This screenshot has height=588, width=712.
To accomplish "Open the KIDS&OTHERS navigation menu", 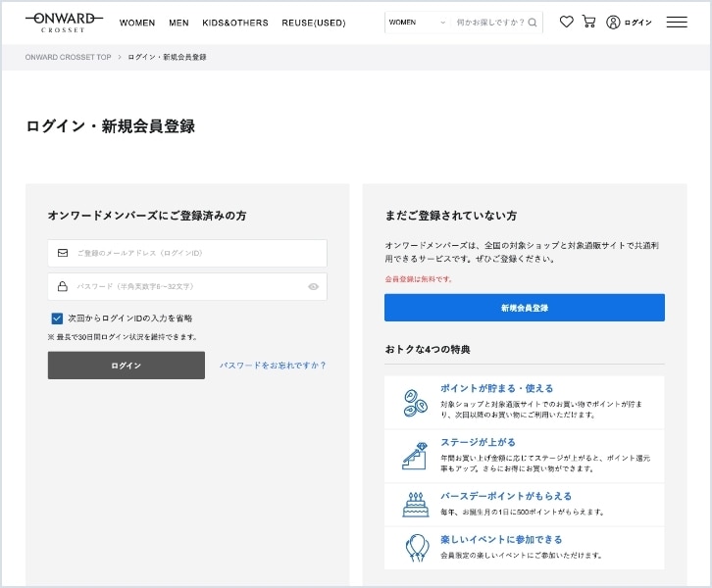I will [235, 23].
